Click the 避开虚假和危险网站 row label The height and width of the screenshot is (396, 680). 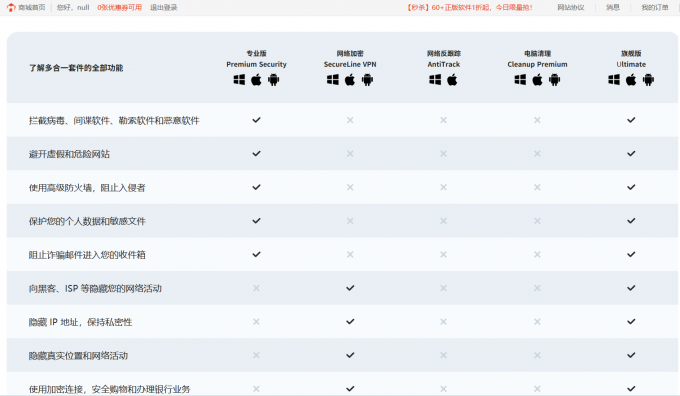click(x=69, y=154)
